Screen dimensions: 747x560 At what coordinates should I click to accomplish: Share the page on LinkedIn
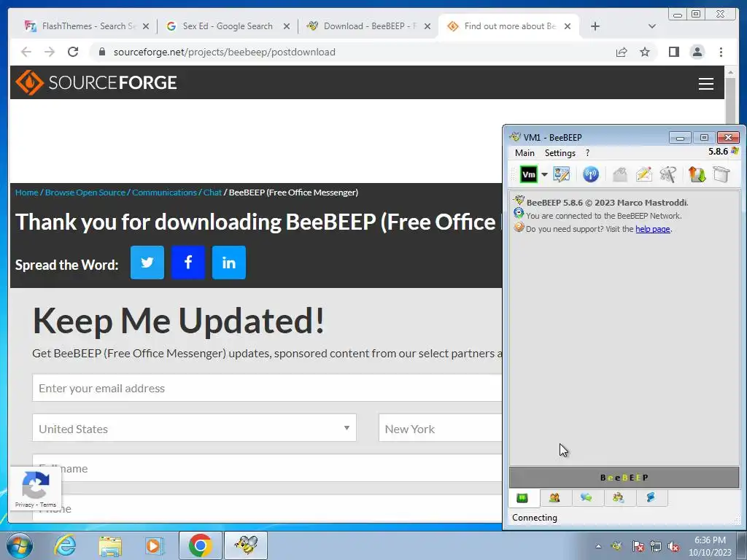tap(229, 262)
